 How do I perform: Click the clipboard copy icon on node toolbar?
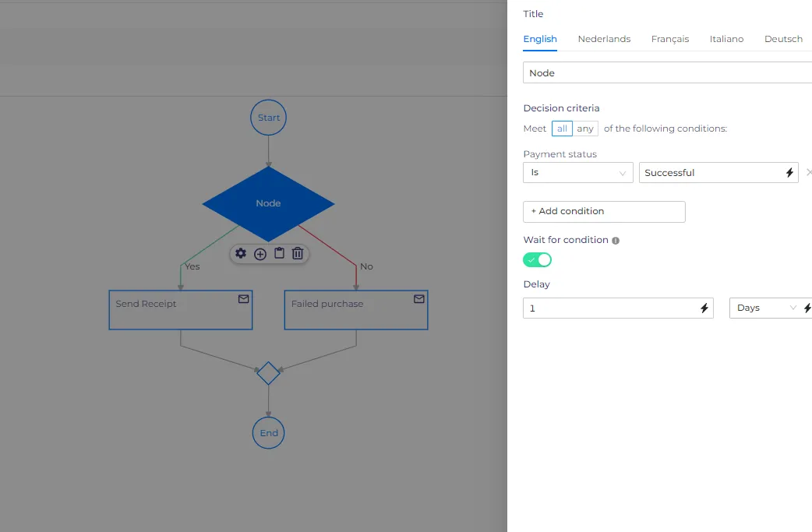[279, 253]
